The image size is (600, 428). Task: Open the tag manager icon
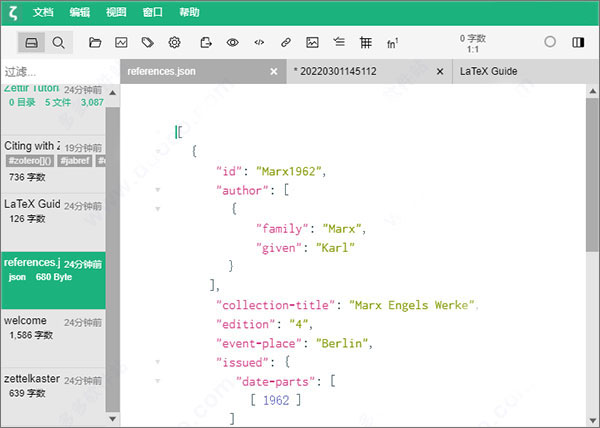pos(148,42)
